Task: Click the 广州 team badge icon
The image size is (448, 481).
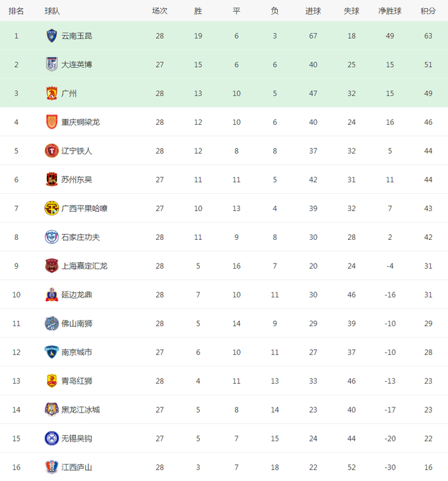Action: pyautogui.click(x=51, y=93)
